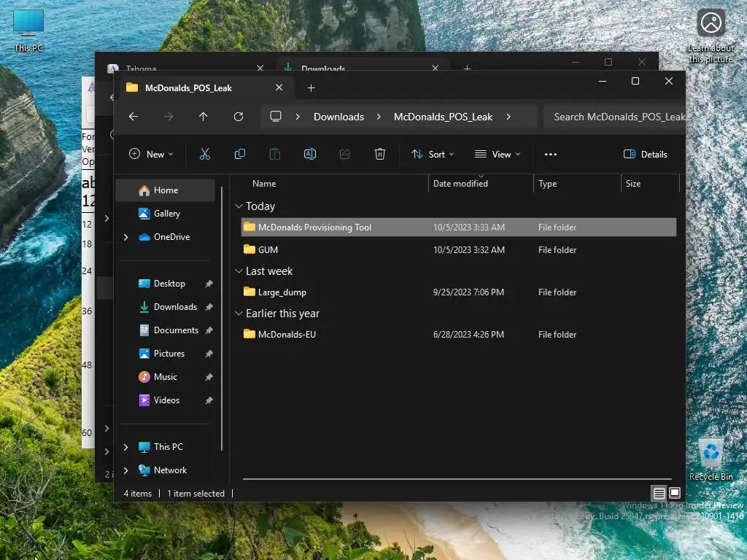The width and height of the screenshot is (747, 560).
Task: Collapse the Earlier this year group
Action: [239, 314]
